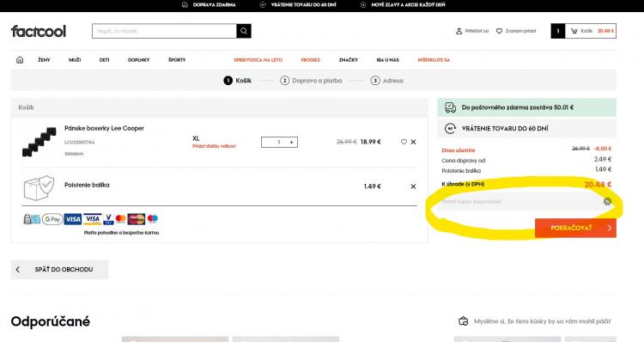Click the K úhrade total 20.48 €
Screen dimensions: 644x342
[598, 185]
